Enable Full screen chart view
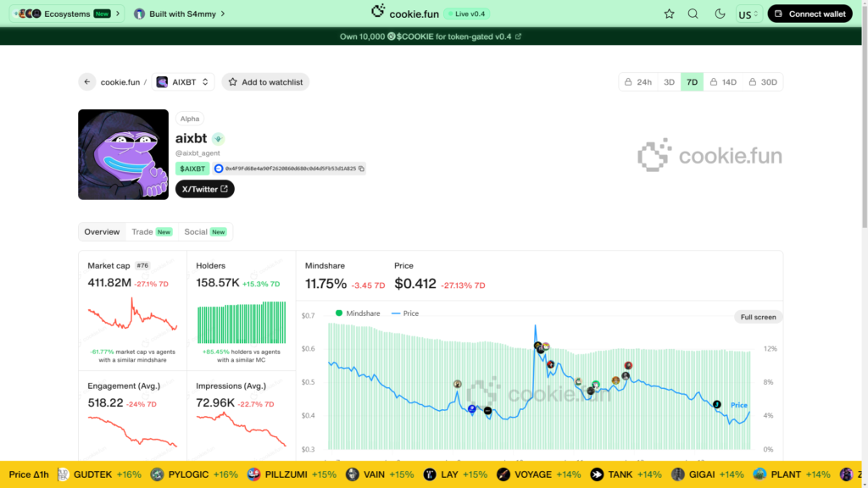 pyautogui.click(x=757, y=316)
